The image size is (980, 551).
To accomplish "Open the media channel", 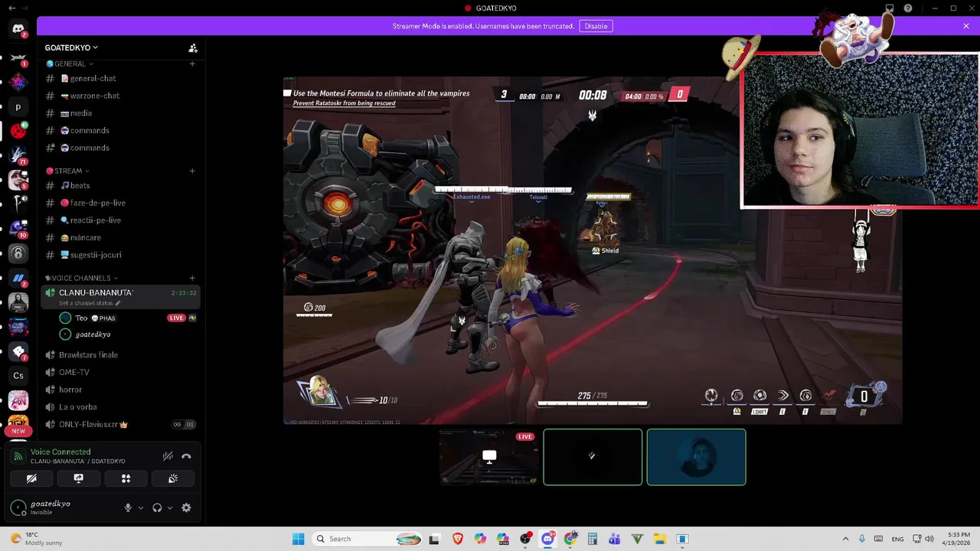I will pyautogui.click(x=121, y=113).
